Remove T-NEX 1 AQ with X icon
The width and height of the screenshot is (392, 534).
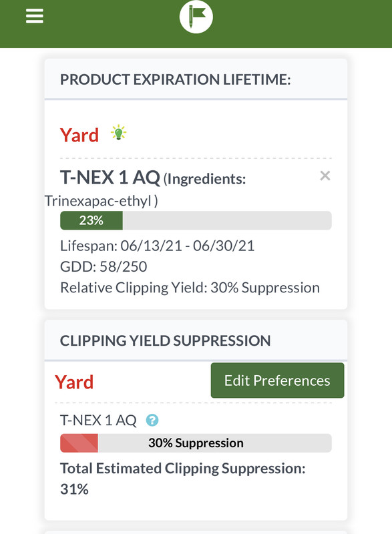pos(325,176)
